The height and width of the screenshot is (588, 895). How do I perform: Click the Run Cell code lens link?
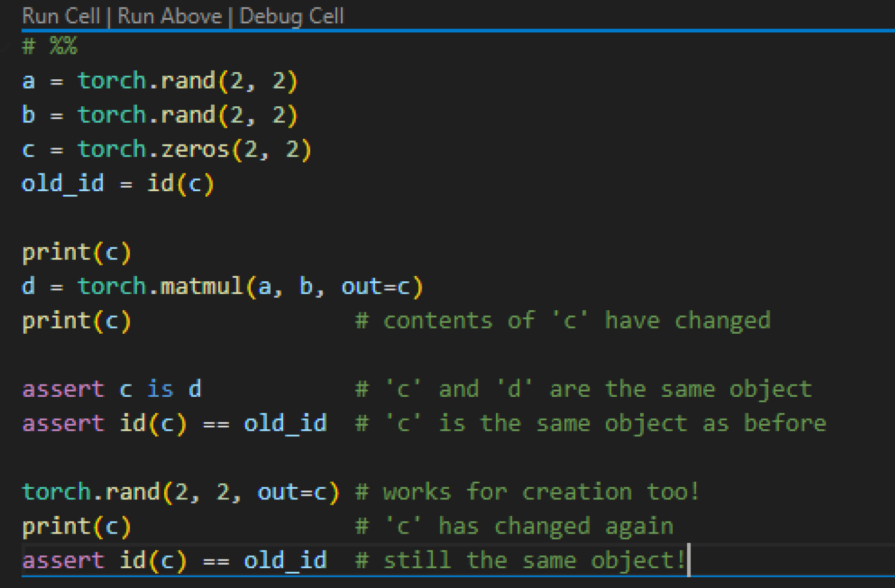(61, 16)
